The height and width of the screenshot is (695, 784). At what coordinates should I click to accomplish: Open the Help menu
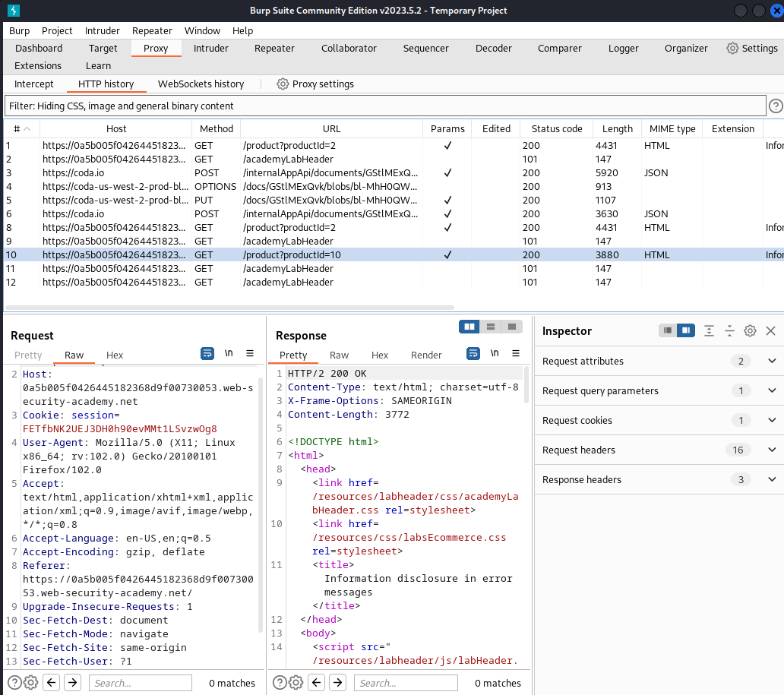point(242,30)
